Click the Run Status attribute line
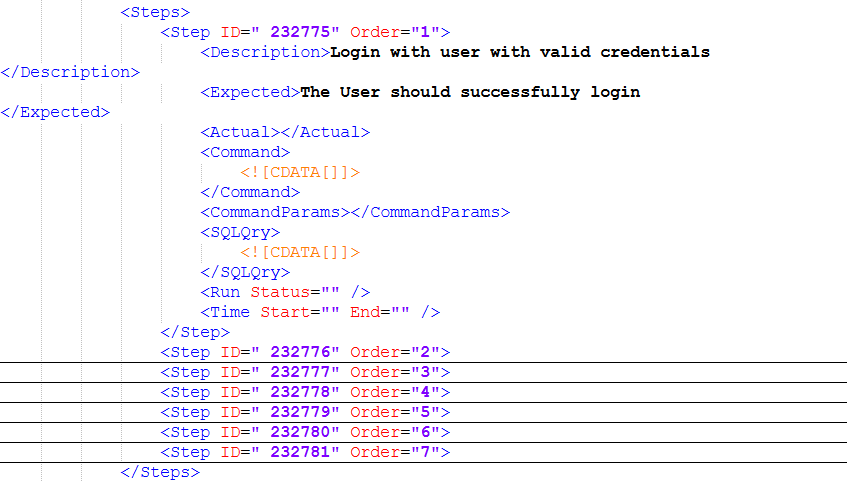 pyautogui.click(x=285, y=292)
